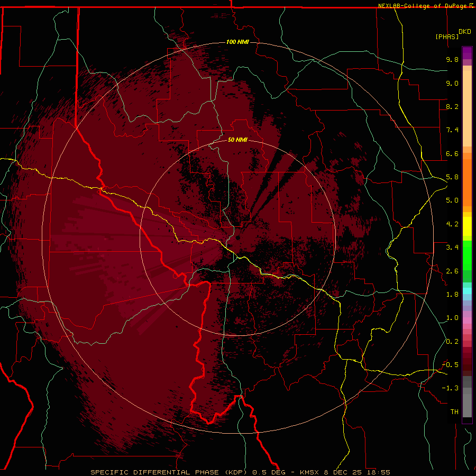The width and height of the screenshot is (476, 476).
Task: Click the [PHAS] units label
Action: pyautogui.click(x=447, y=36)
